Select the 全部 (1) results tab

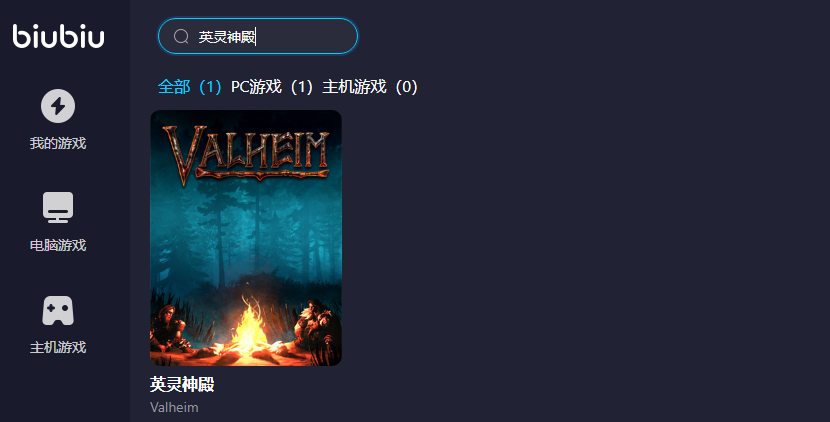coord(190,86)
